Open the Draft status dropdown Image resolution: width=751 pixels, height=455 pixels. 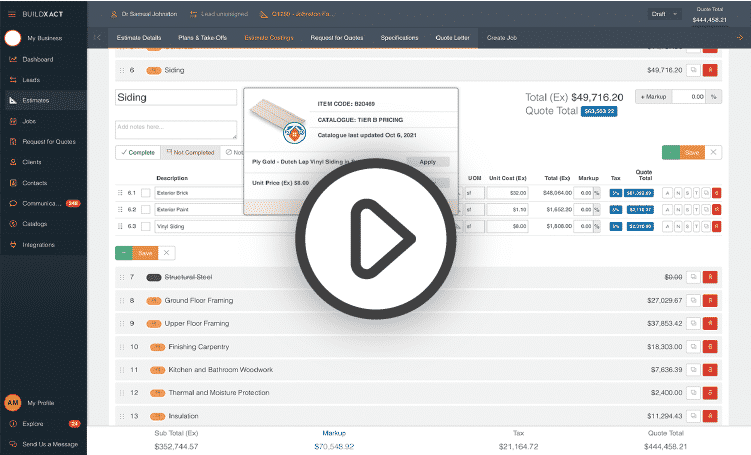(663, 14)
